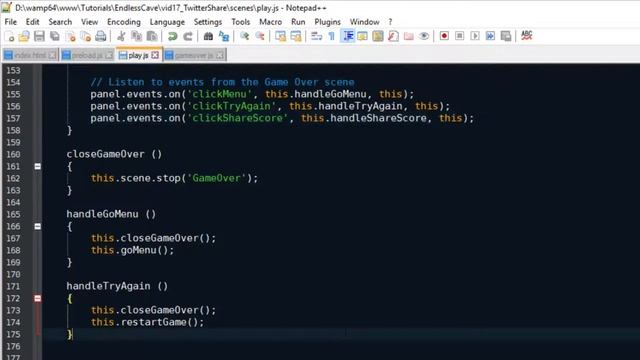Start macro recording with red dot icon
640x360 pixels.
[444, 36]
